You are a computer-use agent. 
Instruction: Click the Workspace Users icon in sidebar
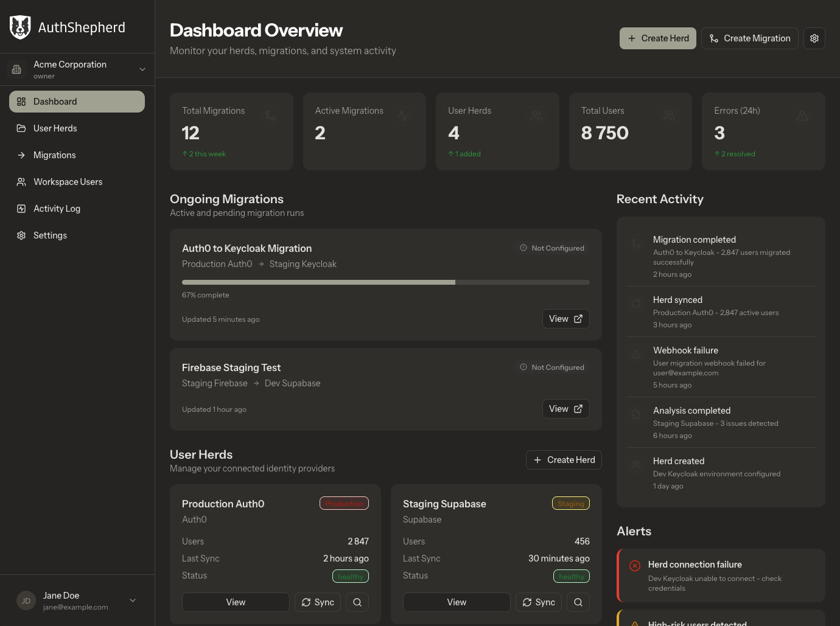21,182
